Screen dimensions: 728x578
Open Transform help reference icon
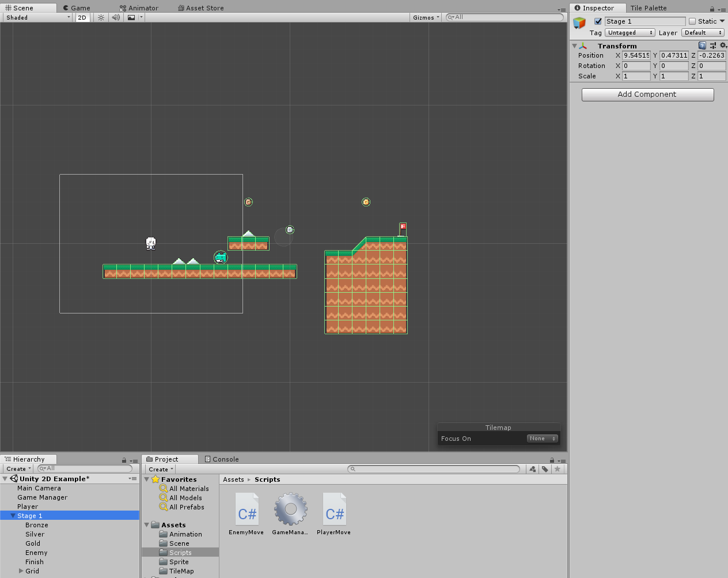coord(702,46)
